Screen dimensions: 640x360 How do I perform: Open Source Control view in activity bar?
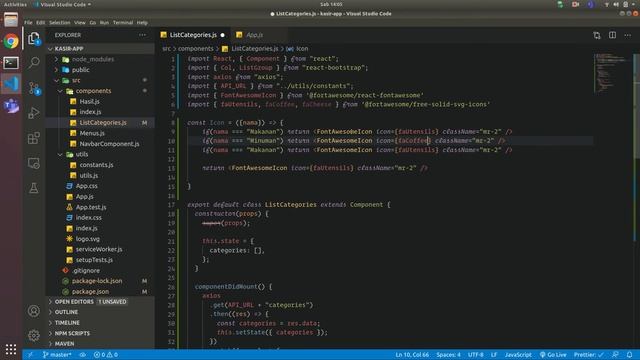click(34, 88)
